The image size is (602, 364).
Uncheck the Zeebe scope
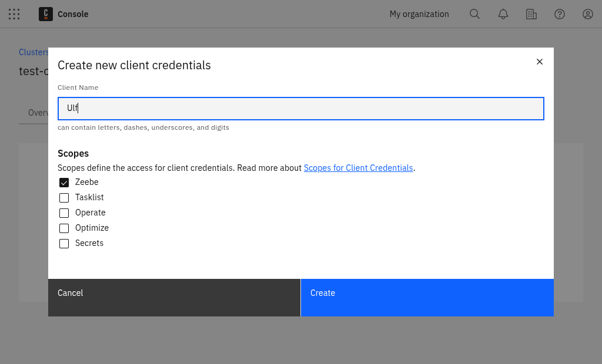pyautogui.click(x=64, y=182)
